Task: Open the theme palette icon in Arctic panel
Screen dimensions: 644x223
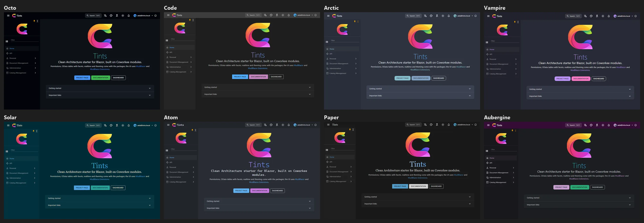Action: coord(431,16)
